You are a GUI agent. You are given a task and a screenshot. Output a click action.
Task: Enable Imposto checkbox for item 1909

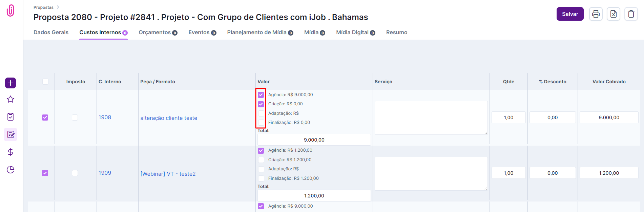point(75,173)
